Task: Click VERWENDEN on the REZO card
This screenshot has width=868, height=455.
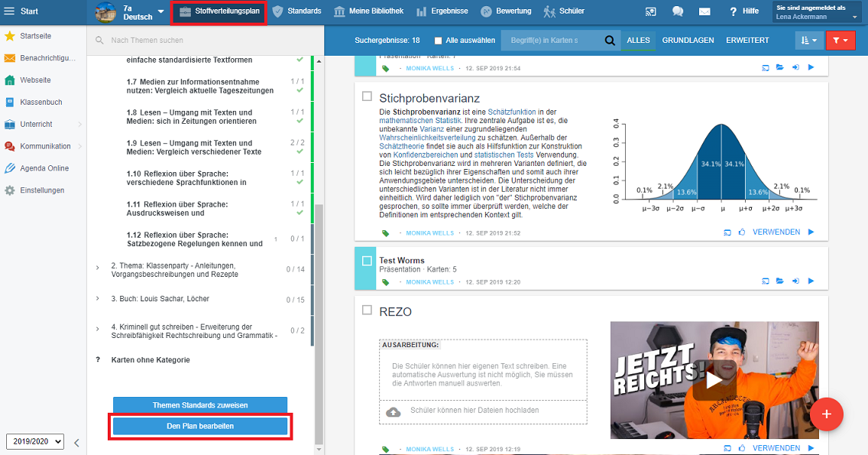Action: coord(776,448)
